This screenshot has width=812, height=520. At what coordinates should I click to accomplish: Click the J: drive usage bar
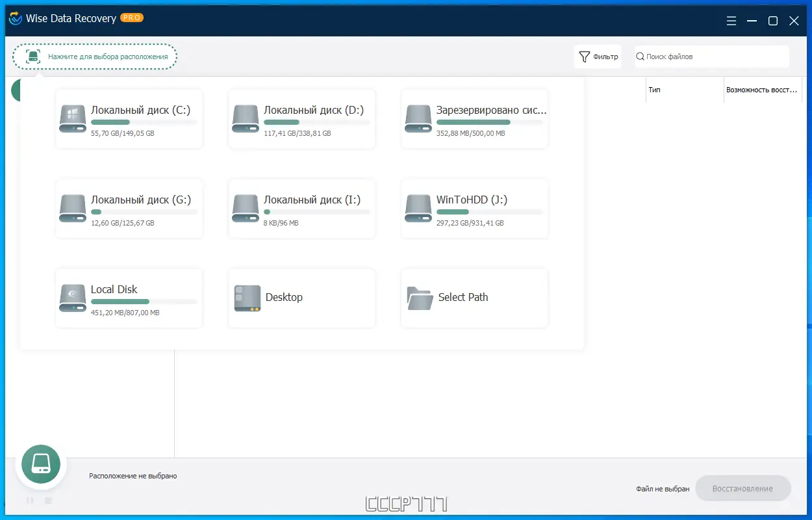pyautogui.click(x=490, y=212)
